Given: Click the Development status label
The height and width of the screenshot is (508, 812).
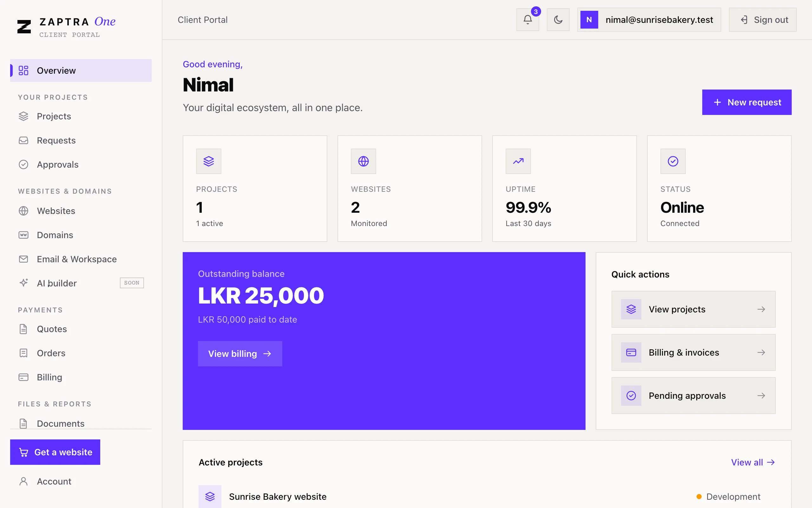Looking at the screenshot, I should (x=733, y=497).
